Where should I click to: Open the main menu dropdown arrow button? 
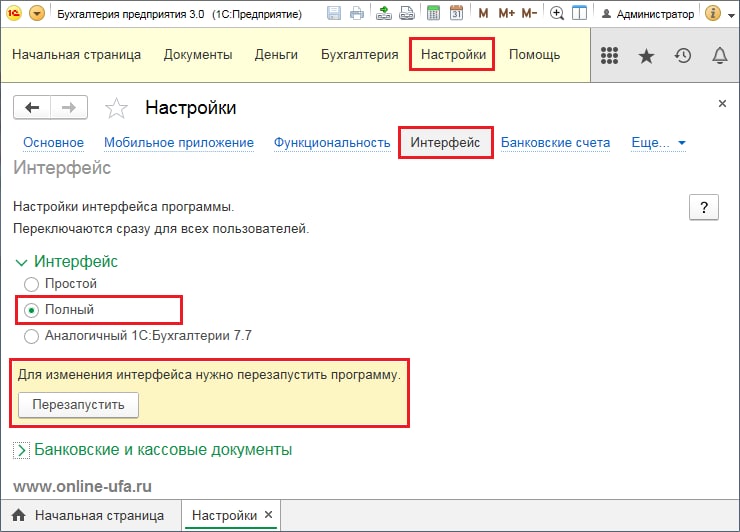coord(37,13)
